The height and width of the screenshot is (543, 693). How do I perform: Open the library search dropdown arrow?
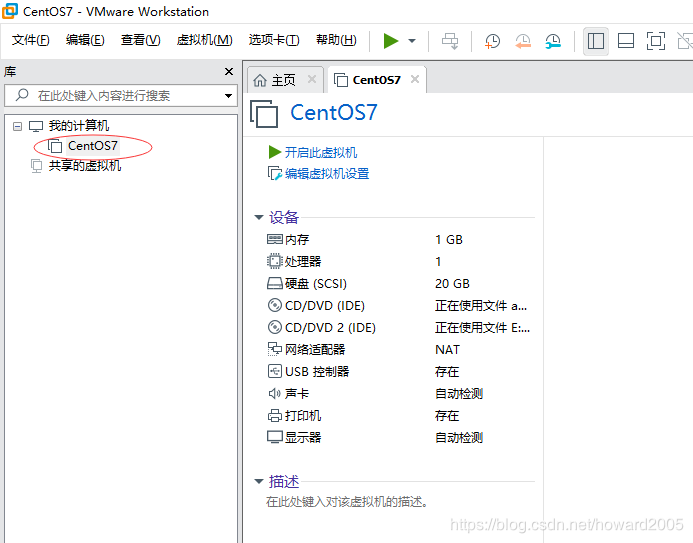point(228,95)
